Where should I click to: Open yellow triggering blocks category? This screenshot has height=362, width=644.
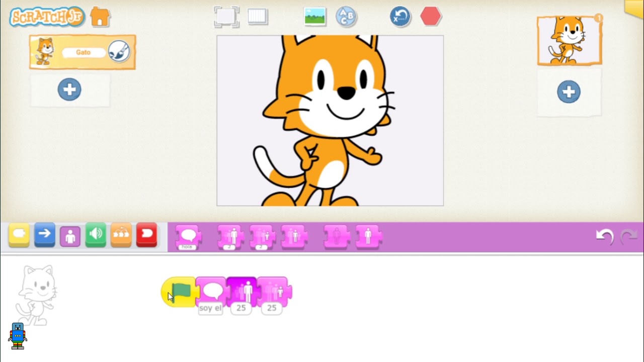tap(19, 235)
